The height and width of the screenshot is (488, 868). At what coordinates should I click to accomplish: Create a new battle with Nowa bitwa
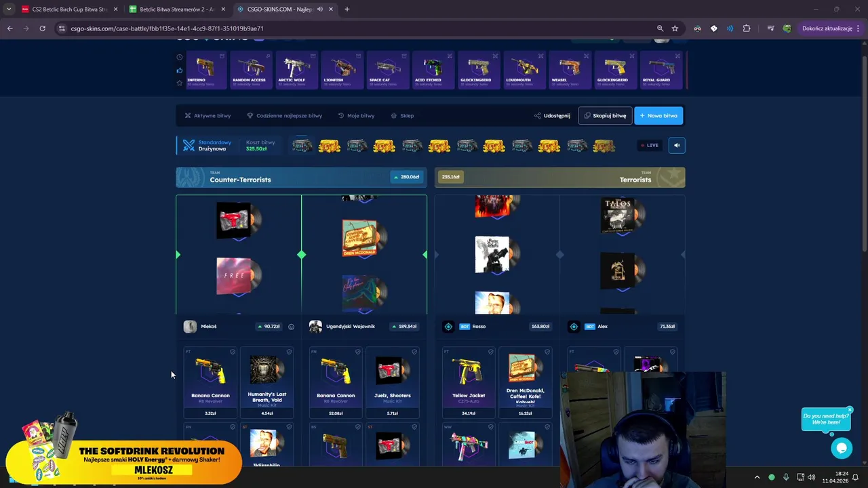click(x=658, y=116)
